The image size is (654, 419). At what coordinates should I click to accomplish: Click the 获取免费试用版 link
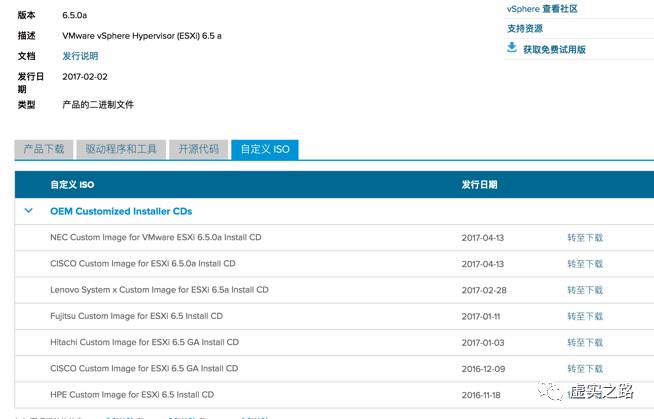[x=554, y=50]
